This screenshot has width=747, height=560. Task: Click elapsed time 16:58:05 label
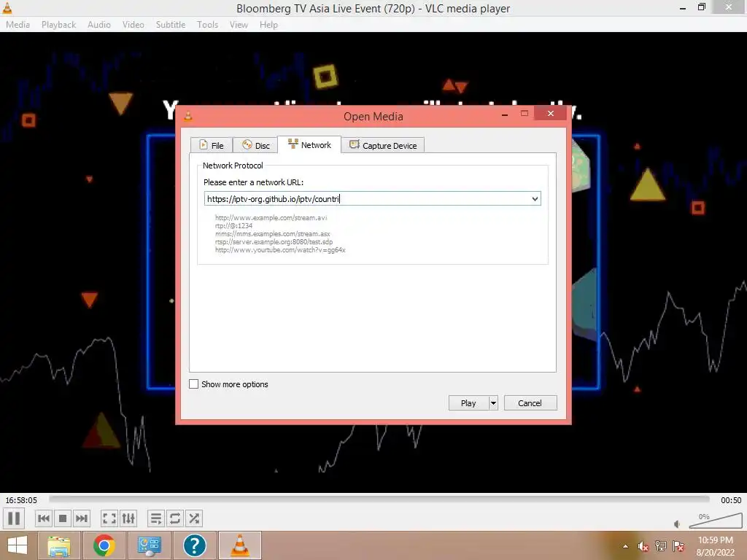[x=21, y=500]
